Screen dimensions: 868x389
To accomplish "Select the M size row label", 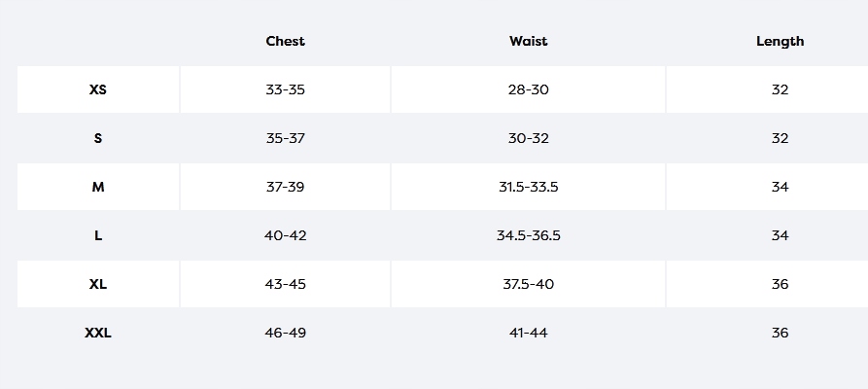I will (98, 187).
